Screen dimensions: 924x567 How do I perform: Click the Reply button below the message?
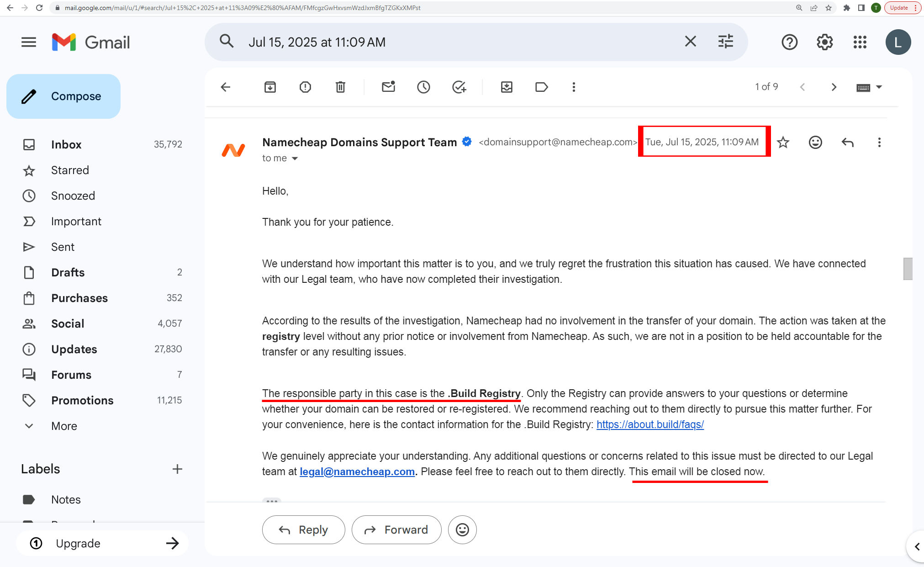pyautogui.click(x=303, y=530)
